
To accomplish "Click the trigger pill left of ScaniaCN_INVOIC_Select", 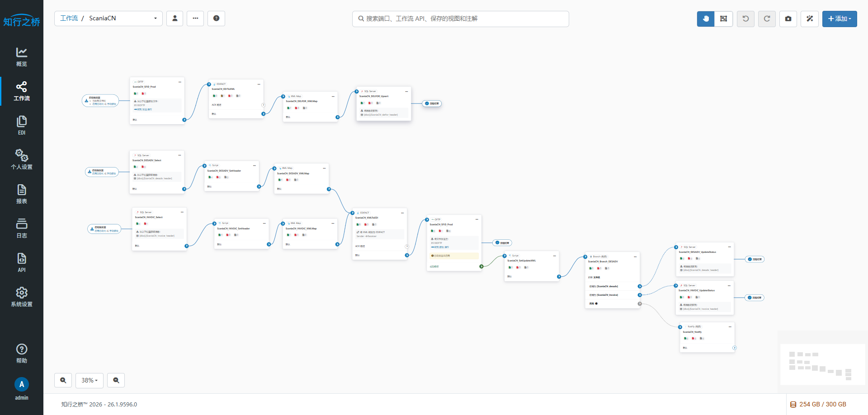I will pos(104,229).
